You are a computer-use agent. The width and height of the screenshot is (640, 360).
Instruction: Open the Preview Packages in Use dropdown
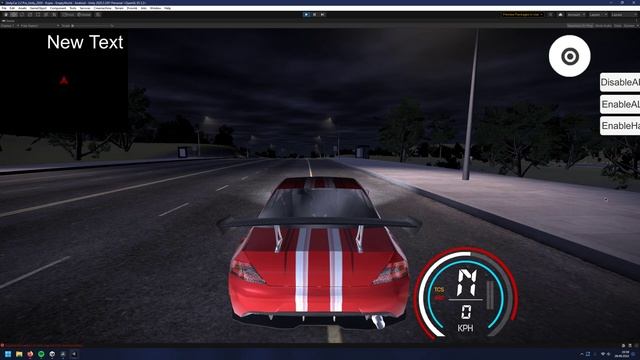click(522, 15)
